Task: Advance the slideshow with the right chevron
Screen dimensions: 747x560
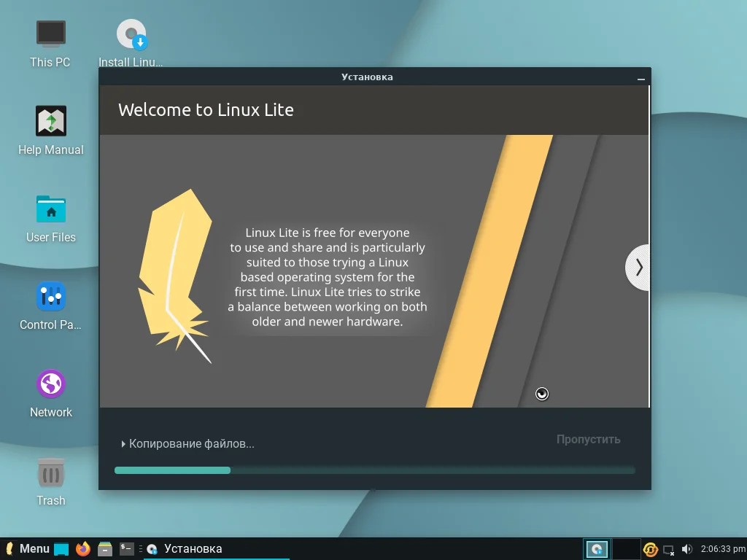Action: pyautogui.click(x=638, y=267)
